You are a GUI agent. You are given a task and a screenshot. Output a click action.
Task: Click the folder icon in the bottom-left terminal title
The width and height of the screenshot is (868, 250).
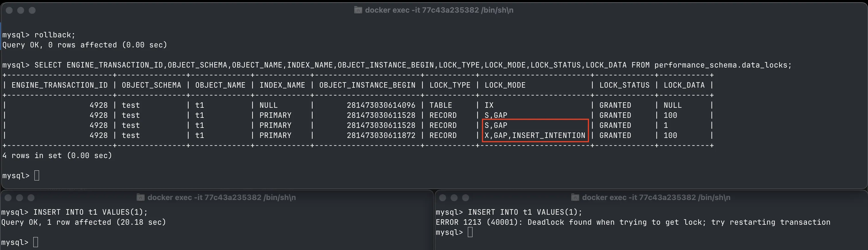click(141, 197)
